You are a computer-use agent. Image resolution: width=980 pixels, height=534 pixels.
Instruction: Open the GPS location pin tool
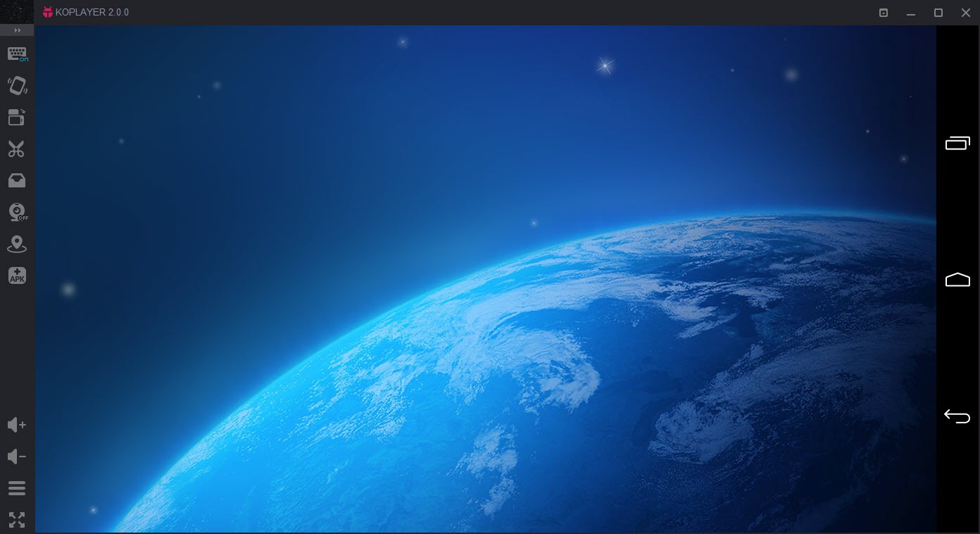pos(17,244)
